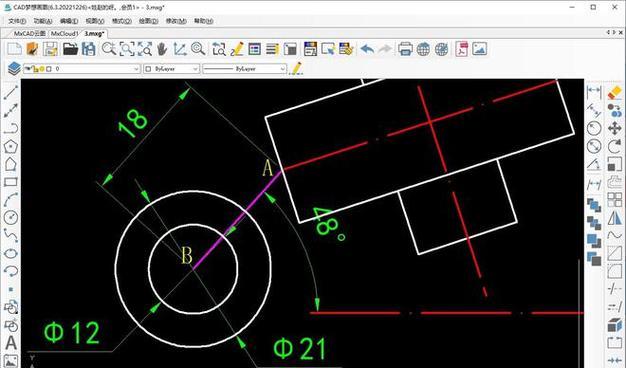Export drawing to PDF icon

(x=462, y=49)
